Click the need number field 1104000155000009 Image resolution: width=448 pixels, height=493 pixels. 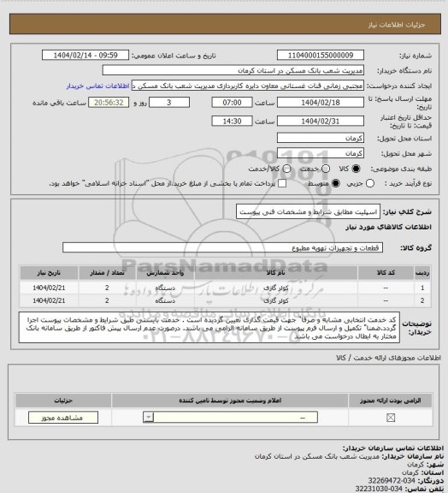321,55
